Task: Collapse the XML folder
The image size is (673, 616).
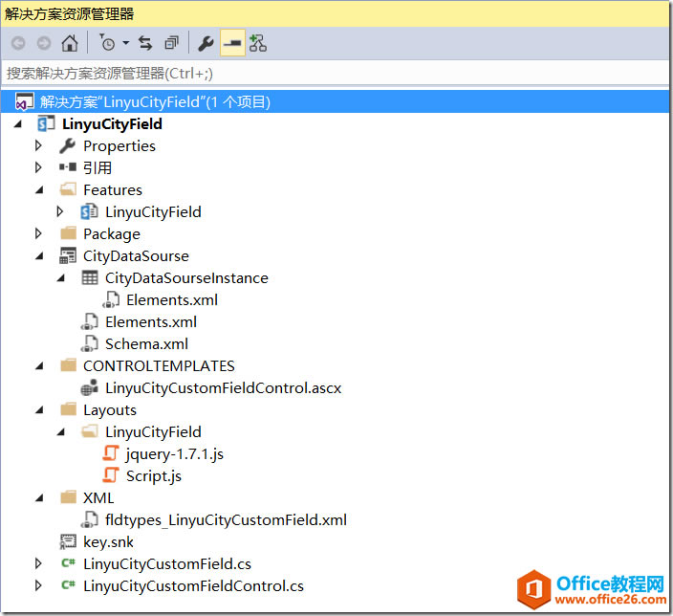Action: [x=39, y=497]
